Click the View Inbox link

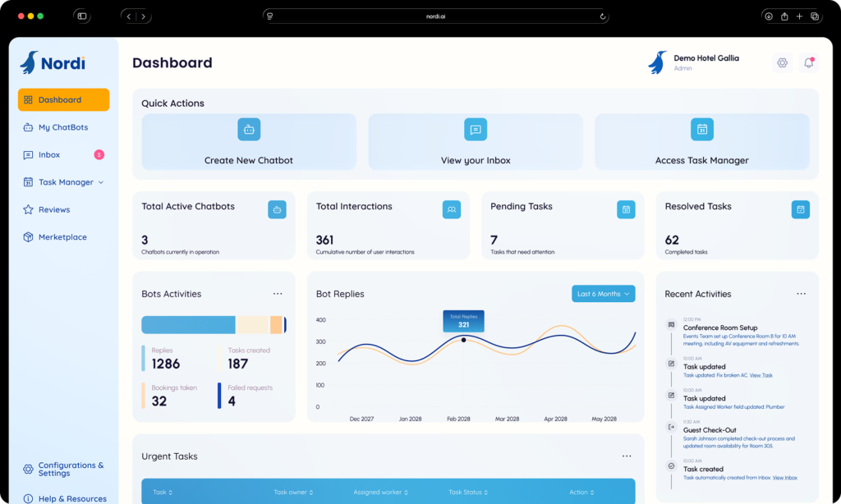[x=785, y=478]
